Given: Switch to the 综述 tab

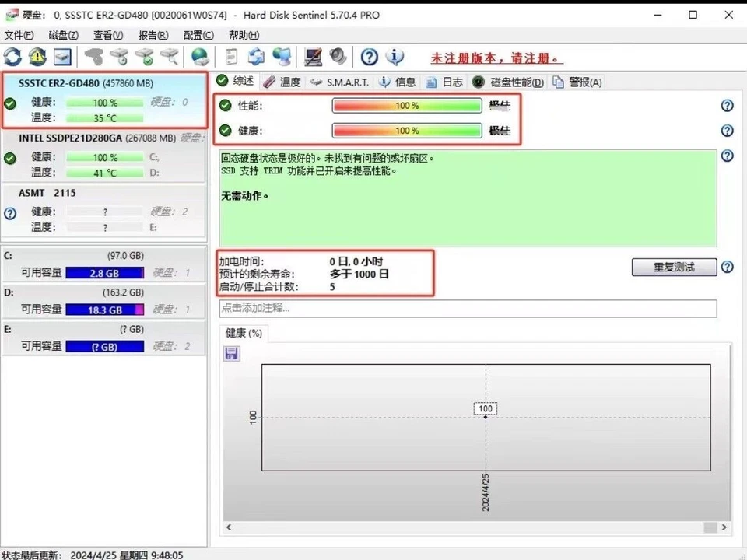Looking at the screenshot, I should click(x=235, y=81).
